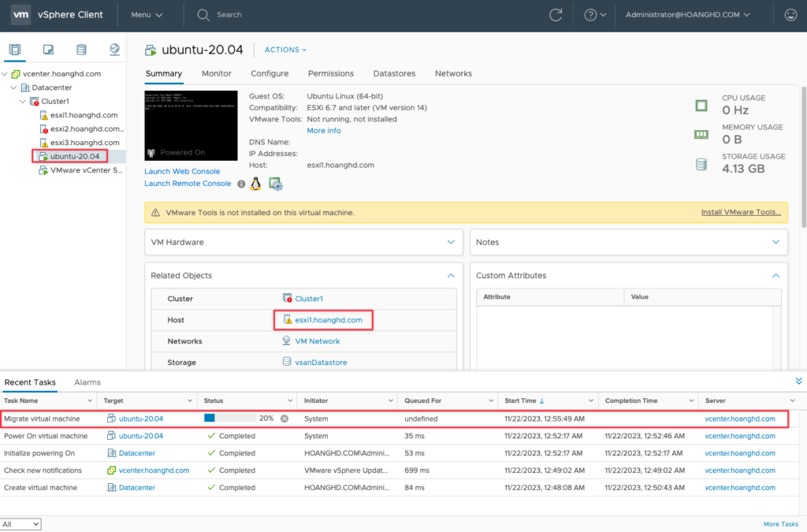The image size is (807, 532).
Task: Click the VM icon beside ubuntu-20.04 title
Action: (151, 50)
